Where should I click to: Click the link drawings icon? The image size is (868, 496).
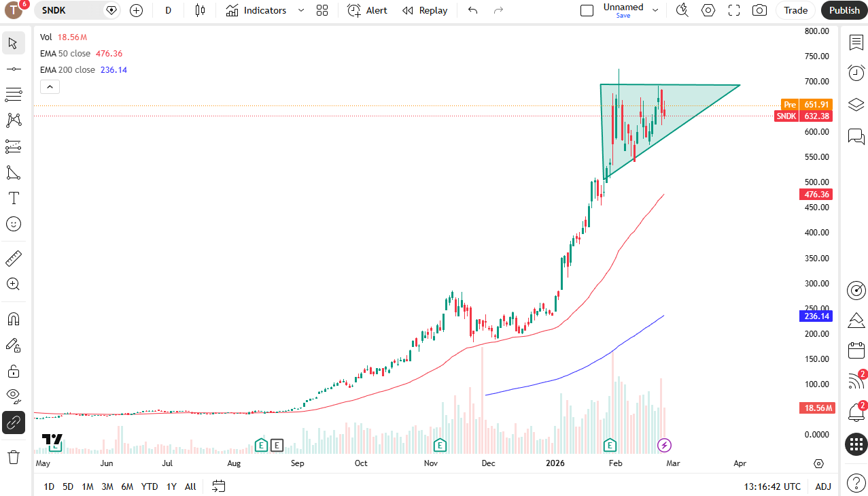point(13,423)
